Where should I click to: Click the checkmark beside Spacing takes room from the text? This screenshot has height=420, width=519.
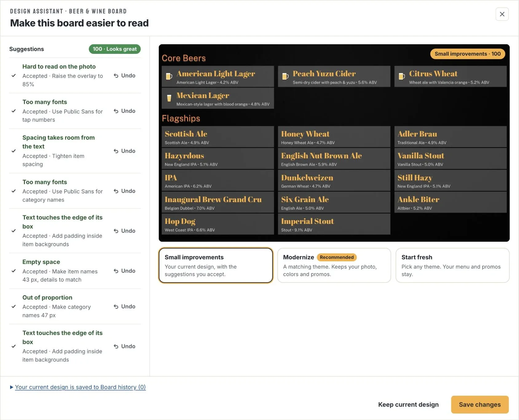click(14, 151)
